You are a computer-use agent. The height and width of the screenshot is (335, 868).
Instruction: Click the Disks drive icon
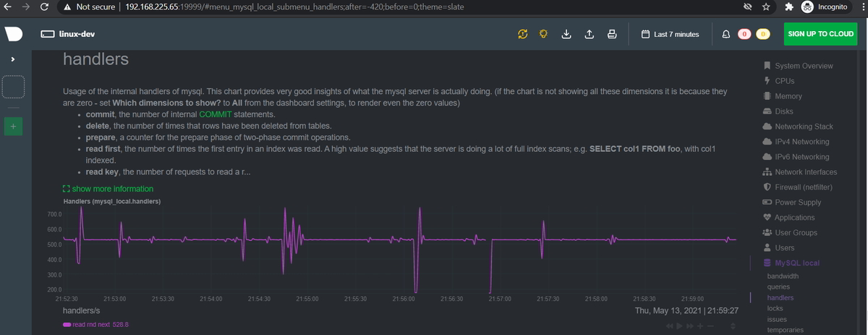click(x=767, y=111)
